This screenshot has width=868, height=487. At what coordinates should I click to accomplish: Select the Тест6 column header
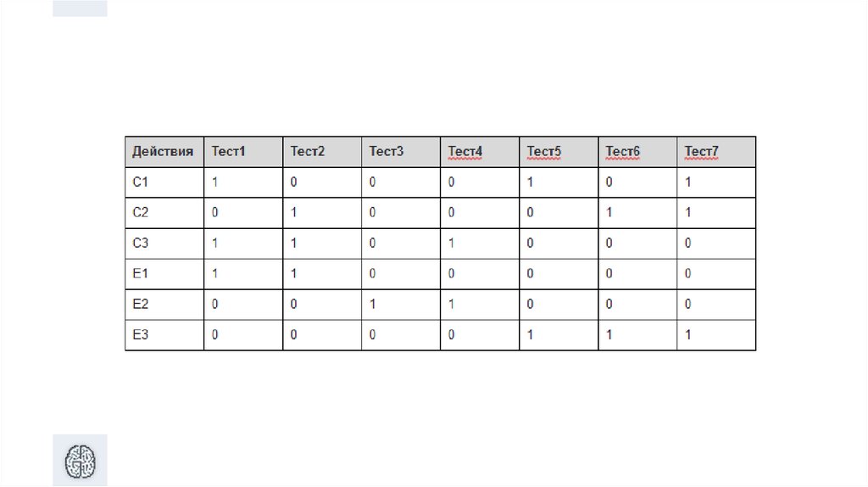click(x=623, y=152)
